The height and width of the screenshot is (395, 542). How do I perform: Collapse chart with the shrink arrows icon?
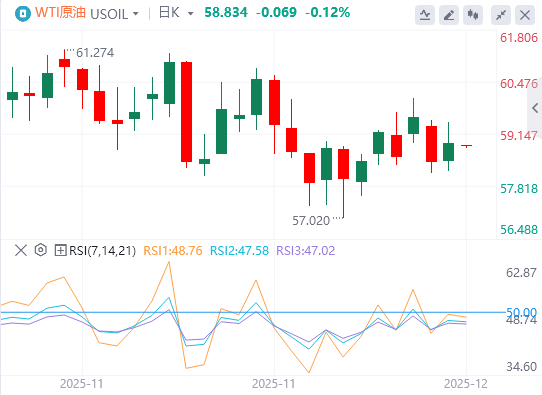[501, 15]
